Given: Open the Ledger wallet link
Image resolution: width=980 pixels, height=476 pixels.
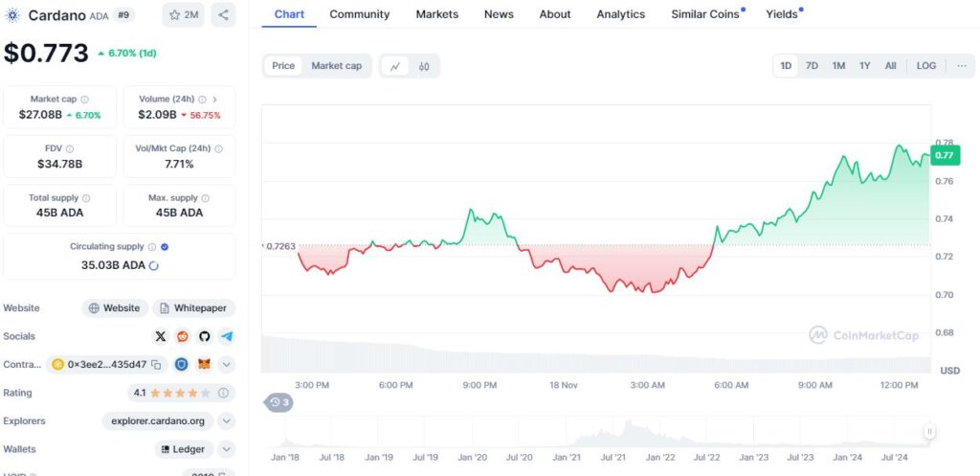Looking at the screenshot, I should [x=184, y=449].
